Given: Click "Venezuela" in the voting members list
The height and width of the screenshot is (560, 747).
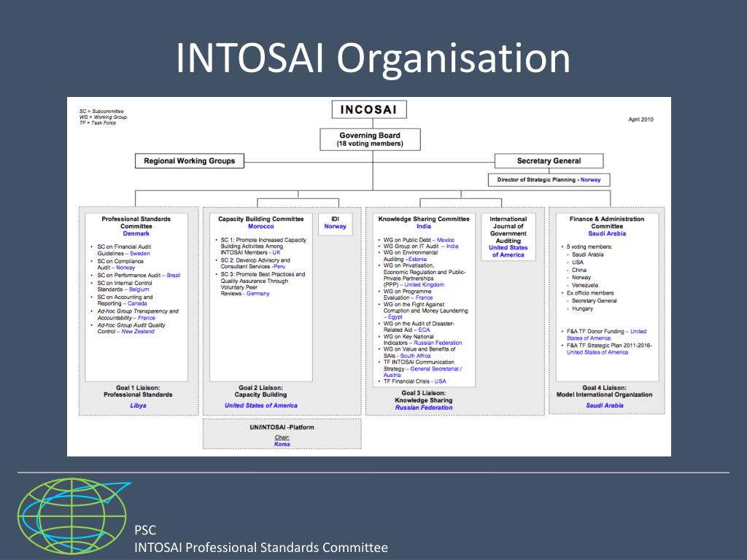Looking at the screenshot, I should [x=585, y=285].
